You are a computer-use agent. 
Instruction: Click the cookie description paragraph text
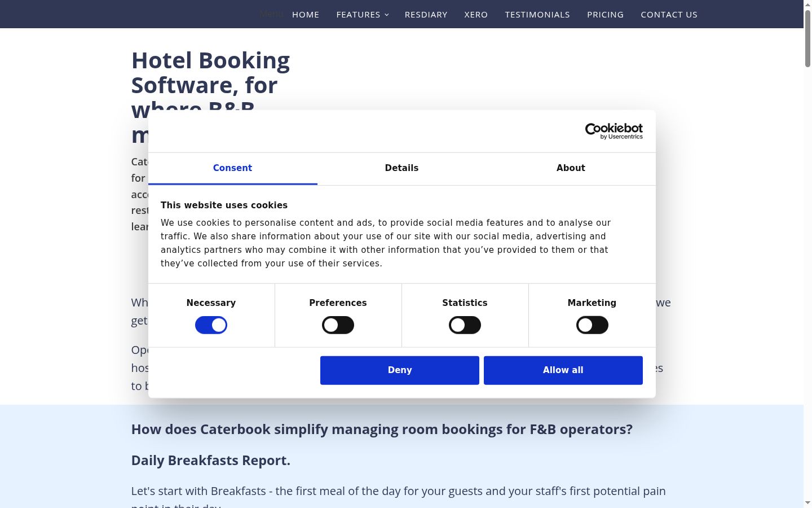click(386, 243)
